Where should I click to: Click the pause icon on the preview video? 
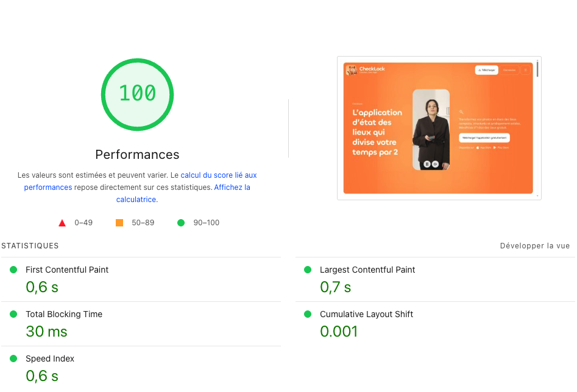pos(427,164)
